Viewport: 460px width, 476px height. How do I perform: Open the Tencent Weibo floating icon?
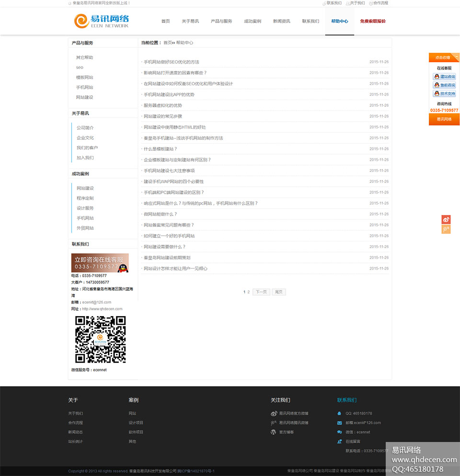coord(446,229)
